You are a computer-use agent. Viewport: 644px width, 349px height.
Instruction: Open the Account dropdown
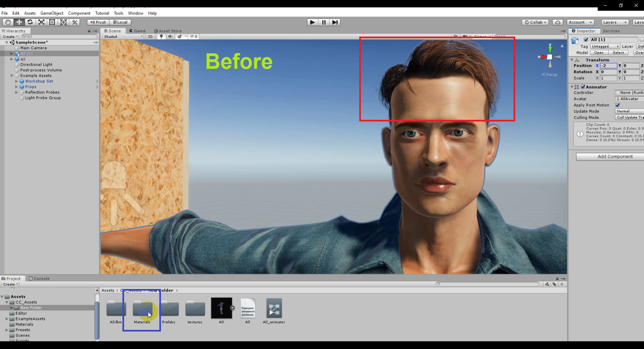pos(580,22)
